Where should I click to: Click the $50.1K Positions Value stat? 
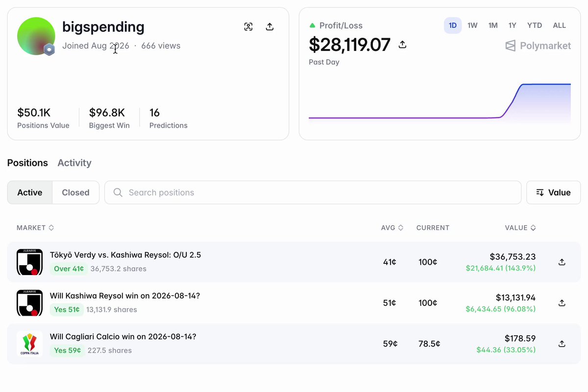(43, 118)
